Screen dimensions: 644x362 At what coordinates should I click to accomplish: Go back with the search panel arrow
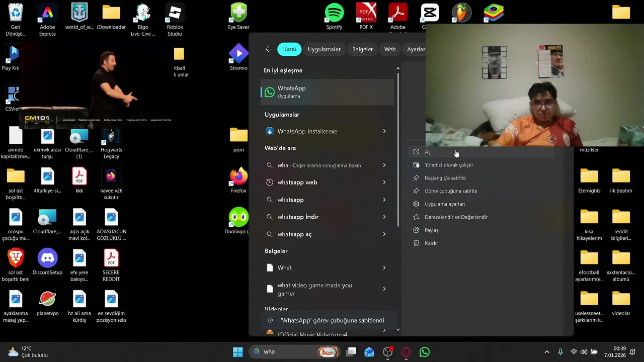click(269, 49)
